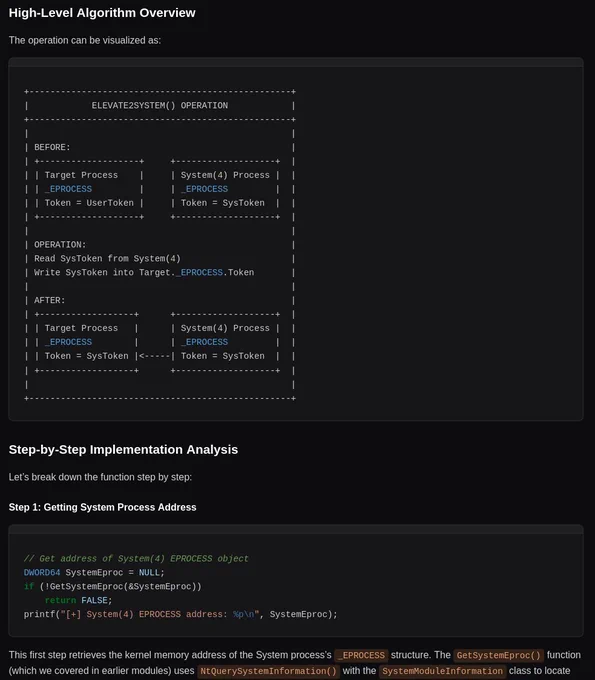Select the "Token = UserToken" line

click(x=89, y=203)
